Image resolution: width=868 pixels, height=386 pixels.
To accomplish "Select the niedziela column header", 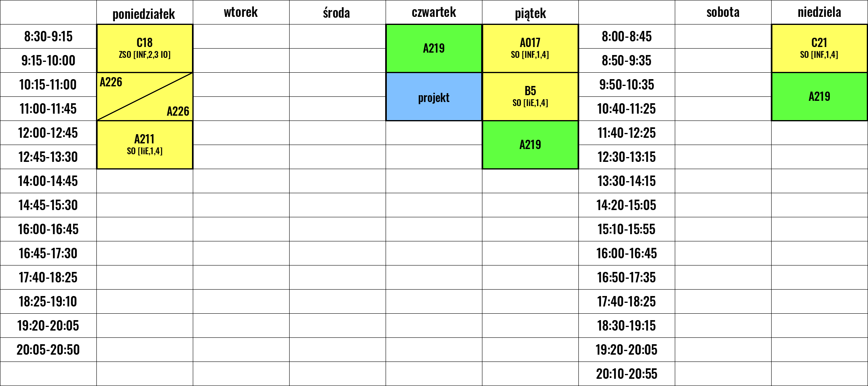I will [819, 12].
